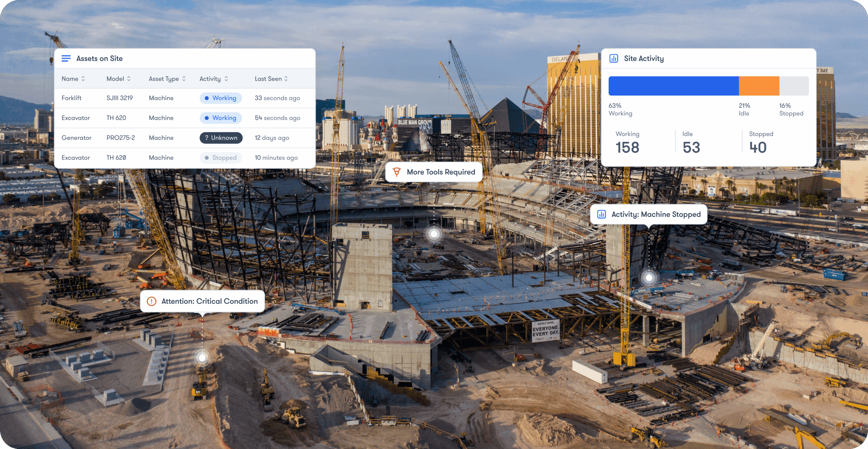Click the Stopped badge for Excavator
The width and height of the screenshot is (868, 449).
tap(221, 158)
